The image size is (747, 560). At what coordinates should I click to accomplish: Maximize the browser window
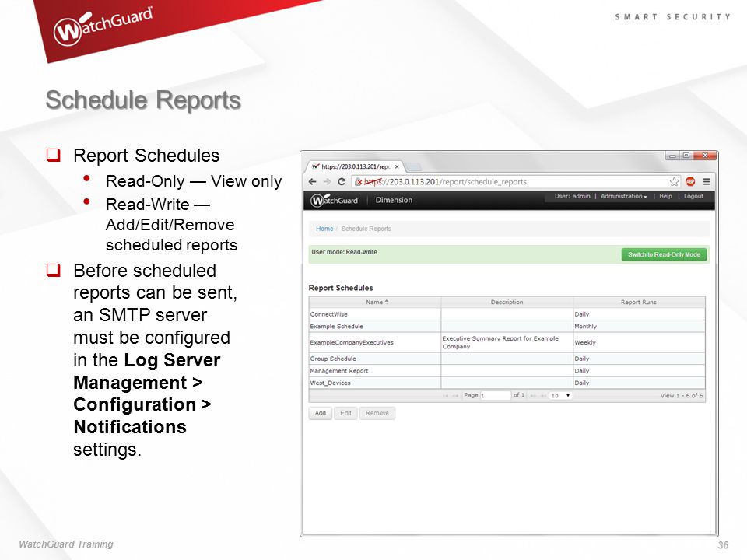(686, 156)
